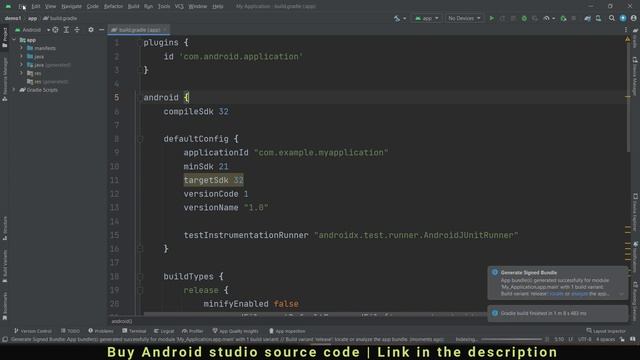Open the VCS menu
Screen dimensions: 640x360
point(179,7)
